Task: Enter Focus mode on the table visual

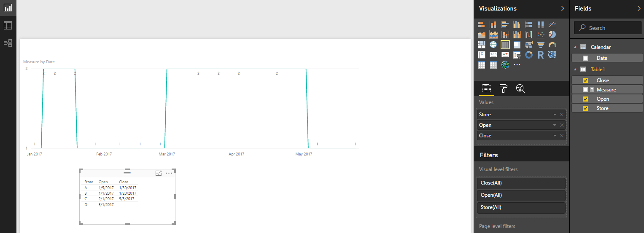Action: (159, 173)
